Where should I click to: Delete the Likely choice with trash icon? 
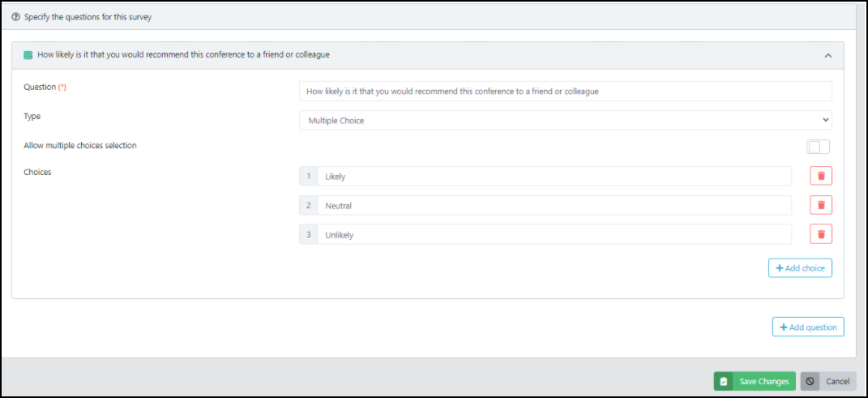[x=820, y=176]
